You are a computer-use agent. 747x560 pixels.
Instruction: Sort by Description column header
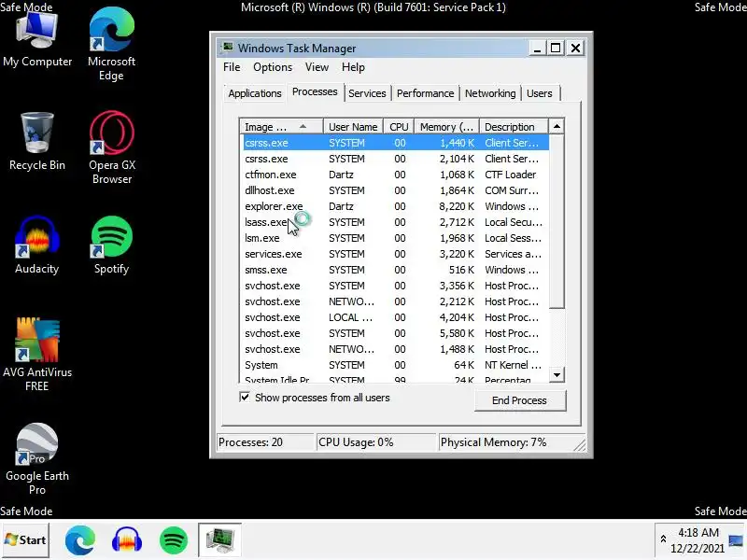514,127
